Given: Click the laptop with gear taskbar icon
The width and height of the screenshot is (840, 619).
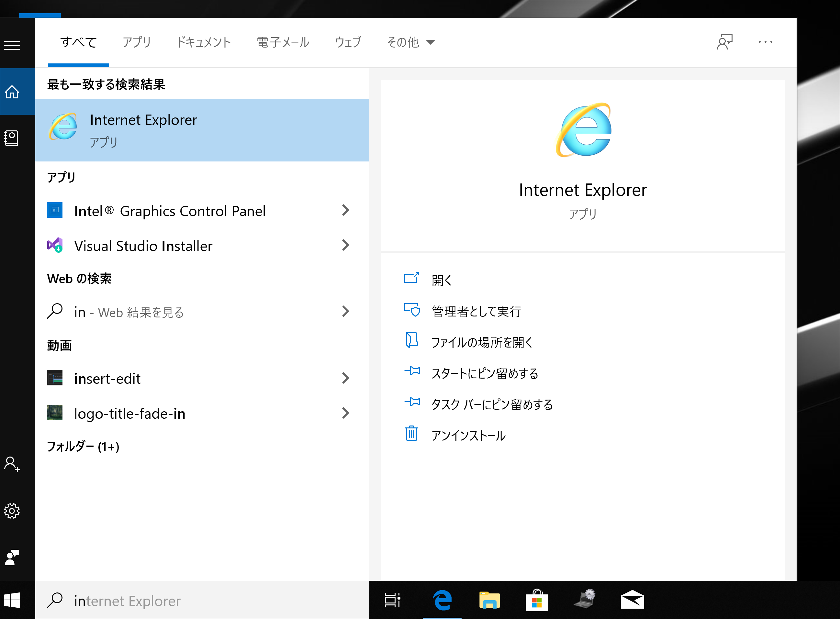Looking at the screenshot, I should 585,599.
